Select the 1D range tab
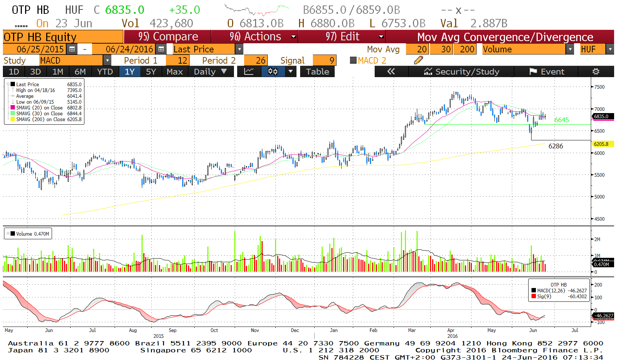 14,72
